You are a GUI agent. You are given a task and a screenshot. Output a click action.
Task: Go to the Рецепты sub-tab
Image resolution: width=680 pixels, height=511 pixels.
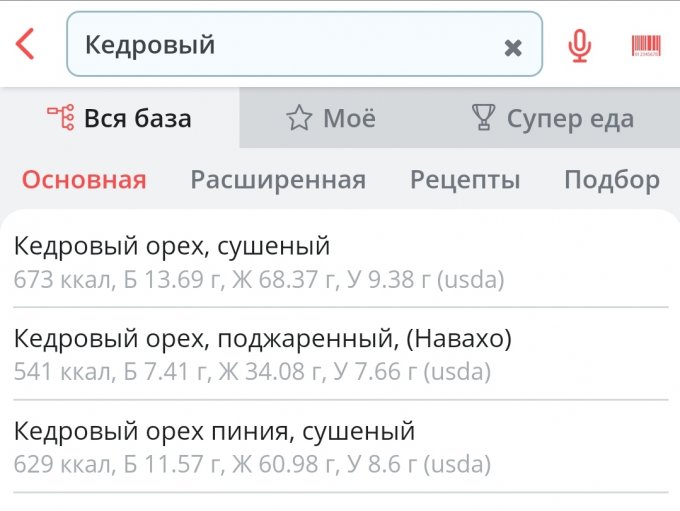[x=465, y=180]
